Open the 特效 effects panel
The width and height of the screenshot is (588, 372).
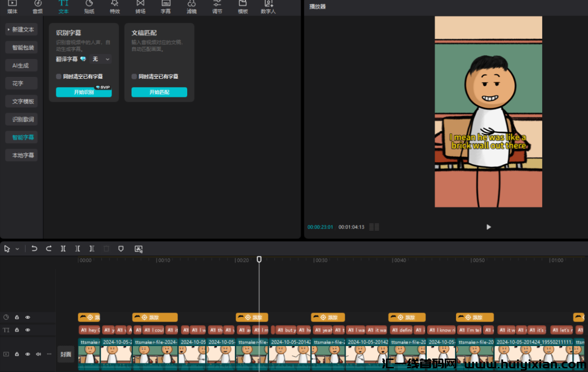pyautogui.click(x=114, y=7)
